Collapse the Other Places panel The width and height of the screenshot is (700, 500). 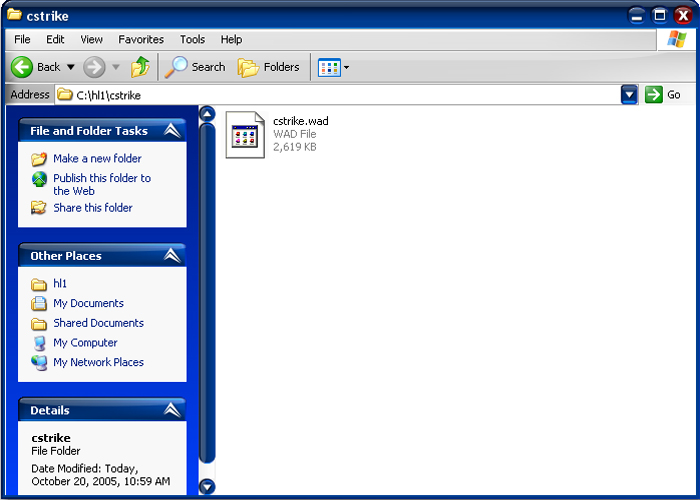(x=172, y=256)
